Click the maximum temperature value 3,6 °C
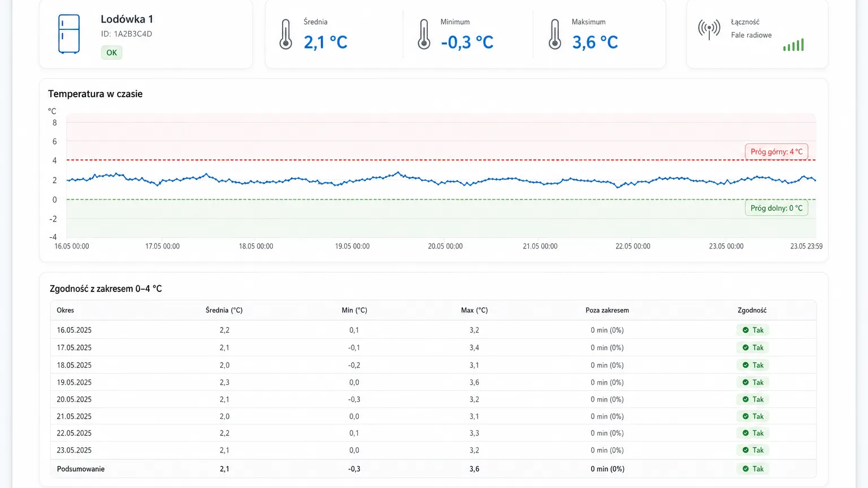The width and height of the screenshot is (868, 488). [595, 42]
